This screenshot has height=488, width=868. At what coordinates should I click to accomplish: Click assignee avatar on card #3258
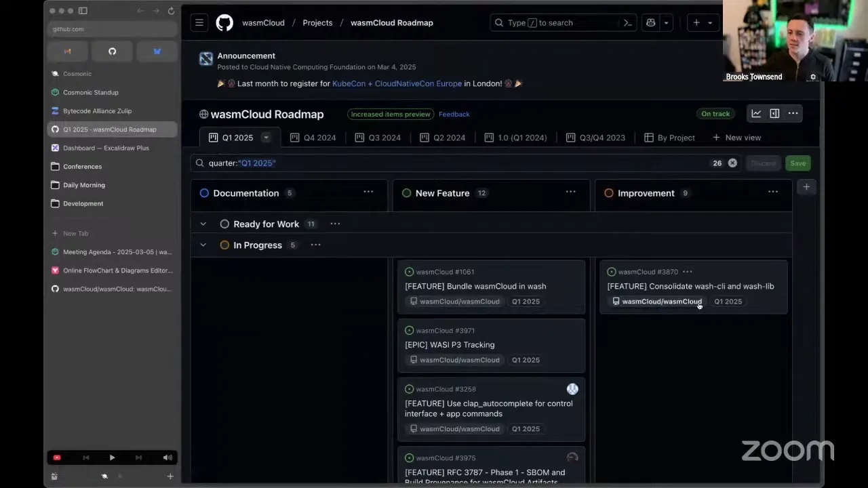pos(572,389)
